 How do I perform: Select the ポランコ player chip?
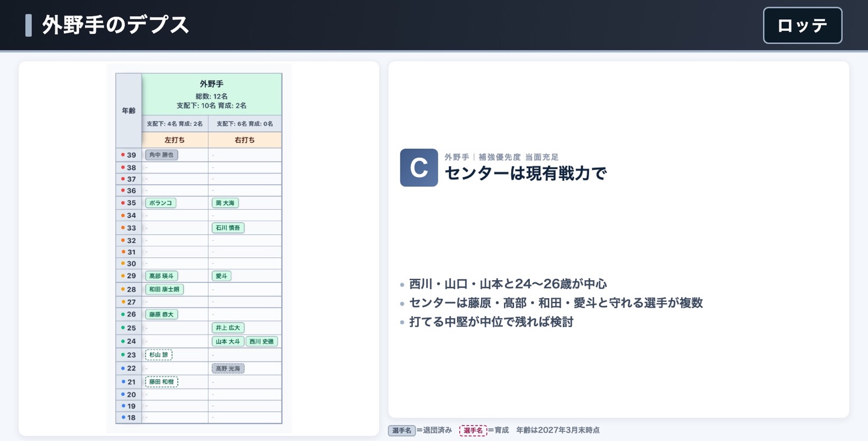point(160,203)
